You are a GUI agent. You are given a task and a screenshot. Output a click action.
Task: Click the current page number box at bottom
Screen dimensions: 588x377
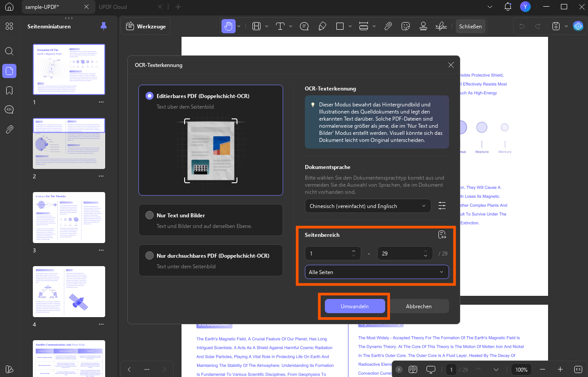(x=451, y=369)
